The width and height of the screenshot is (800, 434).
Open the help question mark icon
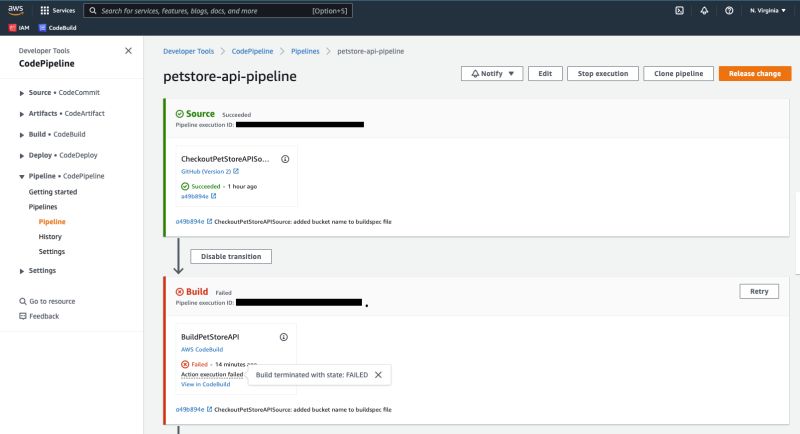pos(729,10)
